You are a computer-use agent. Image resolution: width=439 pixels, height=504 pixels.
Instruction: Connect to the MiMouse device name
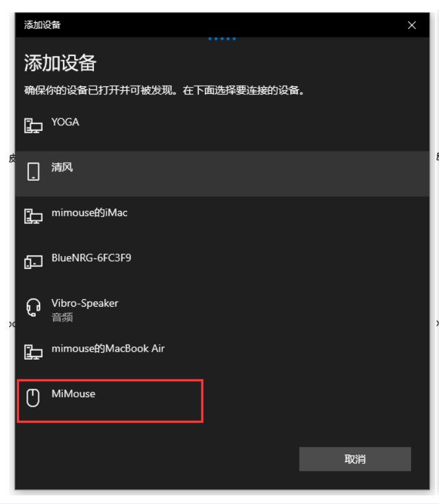[x=73, y=394]
